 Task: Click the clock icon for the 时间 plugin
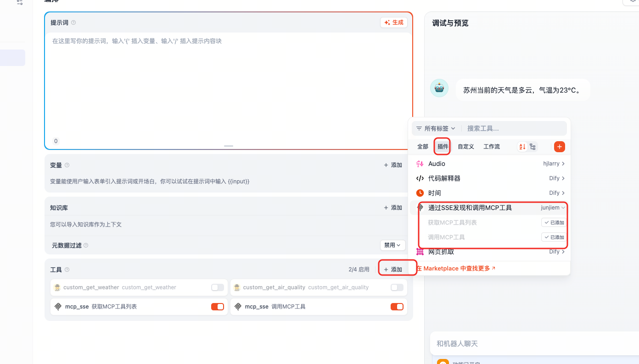[x=420, y=193]
